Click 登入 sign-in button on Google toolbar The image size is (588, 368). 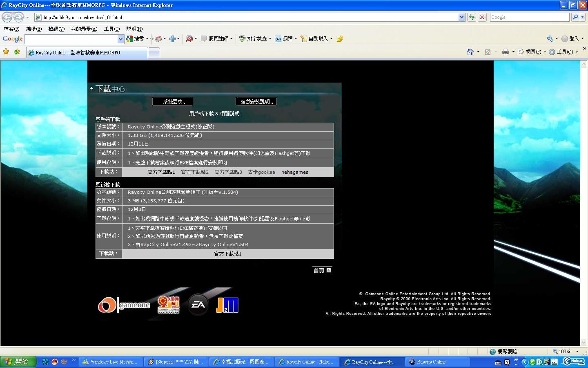point(570,39)
